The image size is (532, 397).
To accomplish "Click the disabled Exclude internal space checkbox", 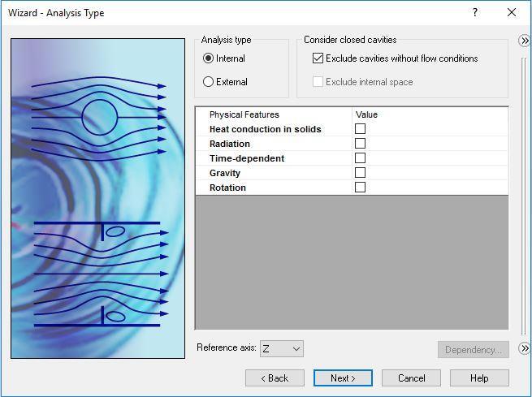I will 318,82.
